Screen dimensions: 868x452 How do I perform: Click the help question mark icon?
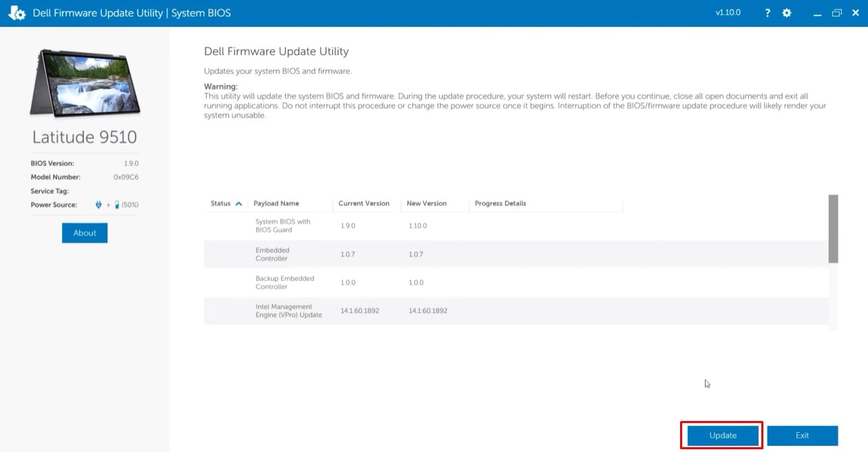click(768, 13)
